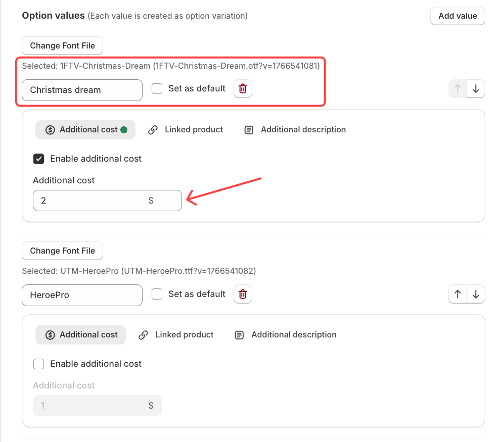The image size is (504, 442).
Task: Check Set as default for HeroePro
Action: (x=157, y=294)
